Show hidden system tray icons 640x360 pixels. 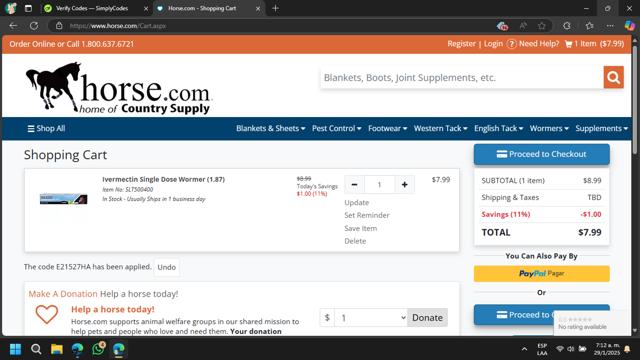524,349
